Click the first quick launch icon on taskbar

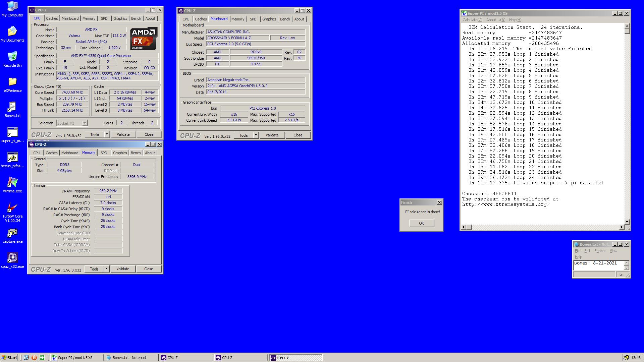click(26, 358)
